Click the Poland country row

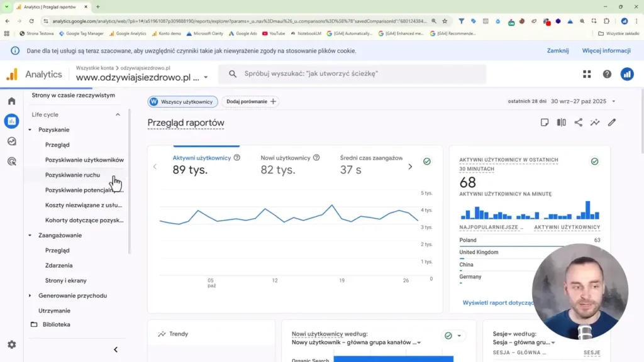tap(530, 241)
